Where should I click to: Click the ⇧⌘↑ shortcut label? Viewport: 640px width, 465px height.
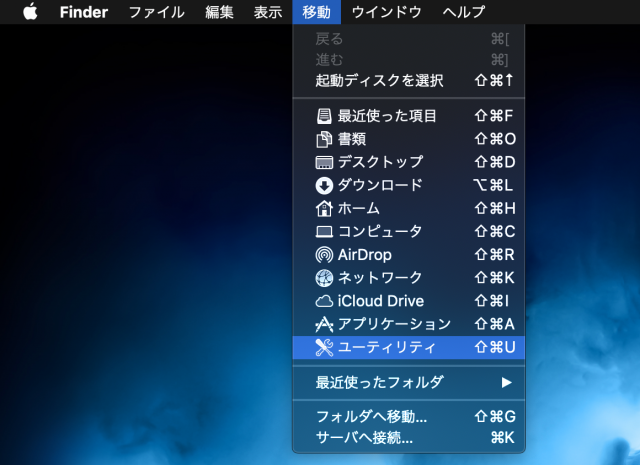click(x=493, y=80)
